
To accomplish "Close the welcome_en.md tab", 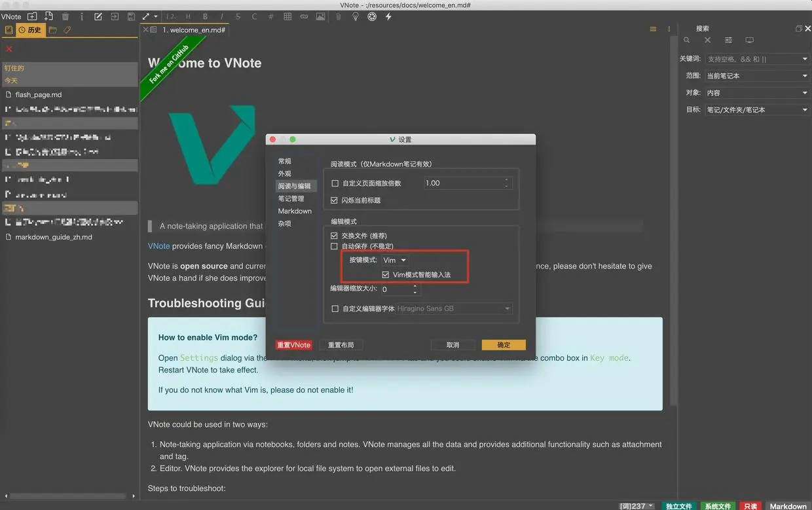I will coord(146,30).
